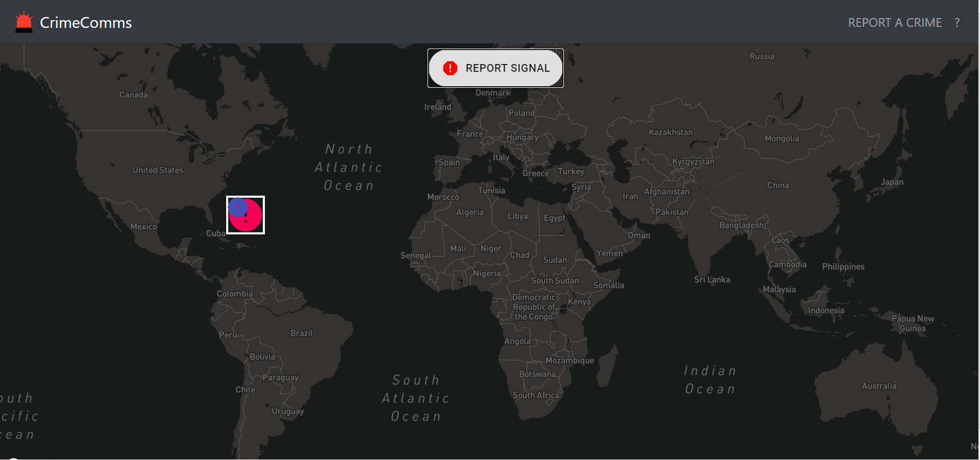Image resolution: width=980 pixels, height=460 pixels.
Task: Click the China map label
Action: (x=778, y=185)
